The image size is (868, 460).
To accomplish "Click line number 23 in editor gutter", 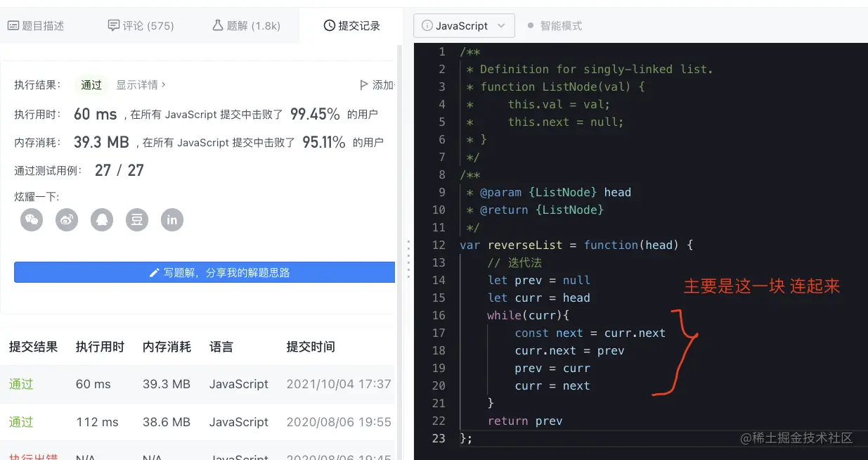I will click(x=439, y=438).
